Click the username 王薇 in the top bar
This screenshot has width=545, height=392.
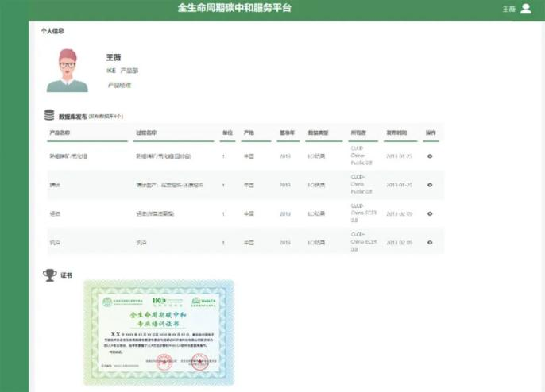508,9
